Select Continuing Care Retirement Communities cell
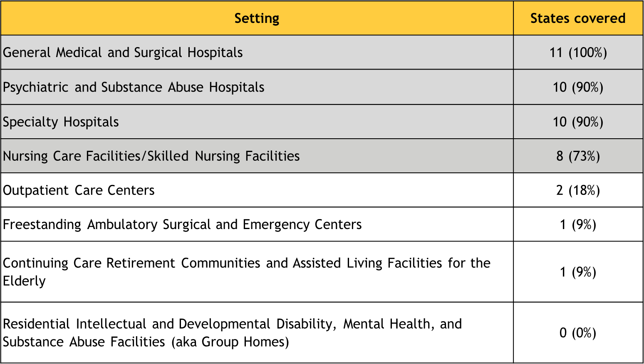 257,272
